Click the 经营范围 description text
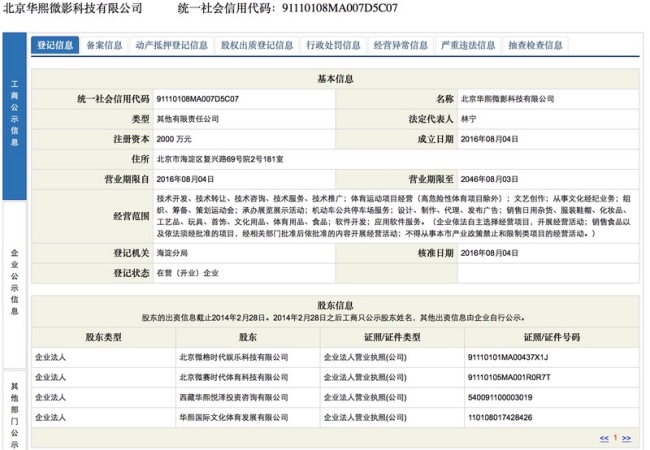This screenshot has width=650, height=450. coord(393,216)
